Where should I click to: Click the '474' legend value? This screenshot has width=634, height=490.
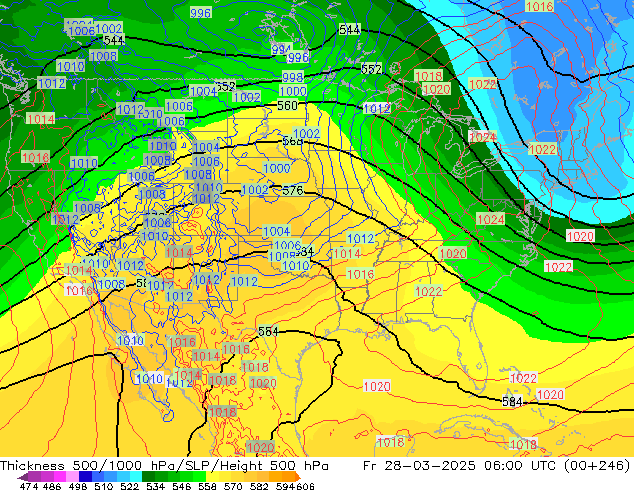(x=29, y=486)
